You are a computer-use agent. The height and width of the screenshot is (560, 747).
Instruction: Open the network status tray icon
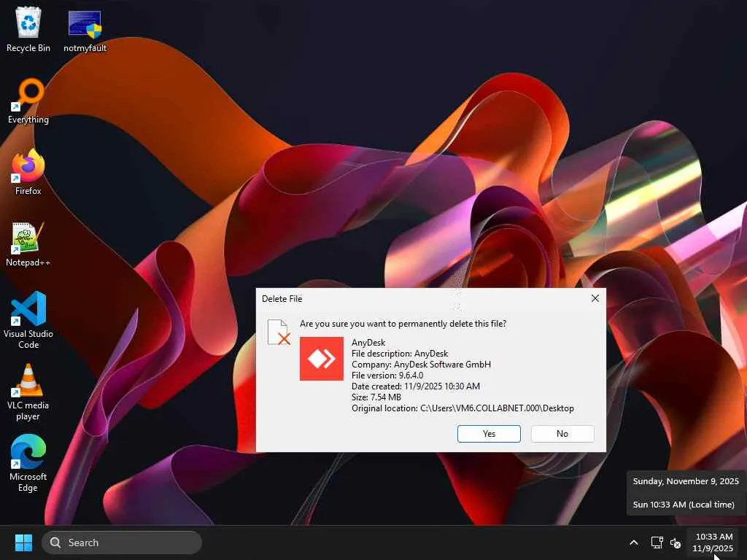click(x=657, y=542)
